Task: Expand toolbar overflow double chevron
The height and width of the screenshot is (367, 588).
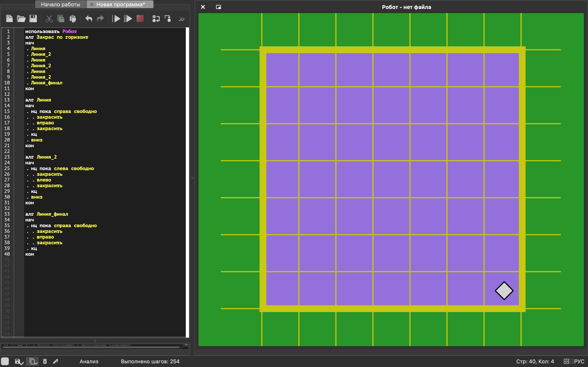Action: (x=182, y=19)
